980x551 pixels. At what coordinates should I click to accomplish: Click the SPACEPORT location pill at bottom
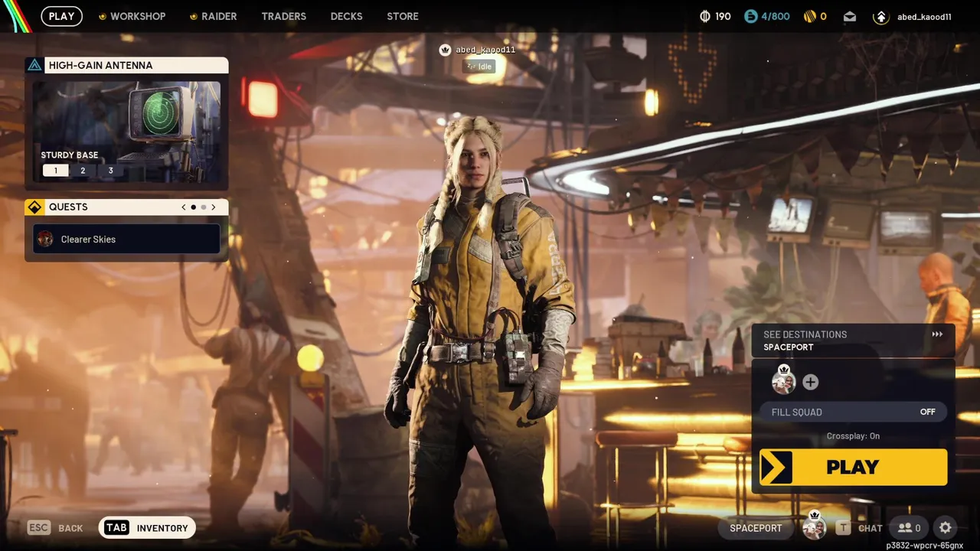(x=756, y=528)
